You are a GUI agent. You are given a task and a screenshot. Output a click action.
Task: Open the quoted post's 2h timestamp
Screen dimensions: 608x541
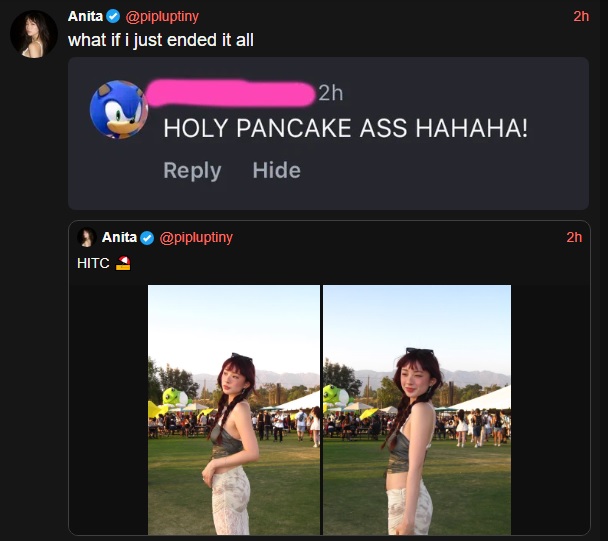point(574,237)
